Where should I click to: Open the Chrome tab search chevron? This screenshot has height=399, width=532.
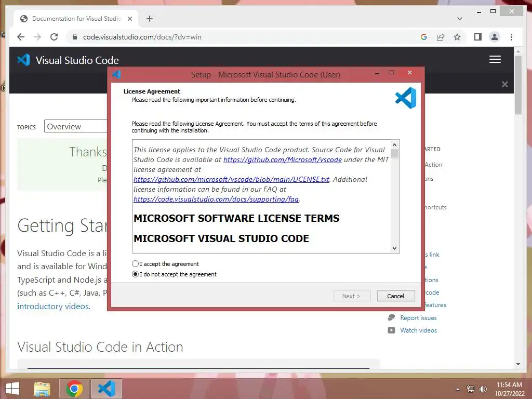pos(459,19)
